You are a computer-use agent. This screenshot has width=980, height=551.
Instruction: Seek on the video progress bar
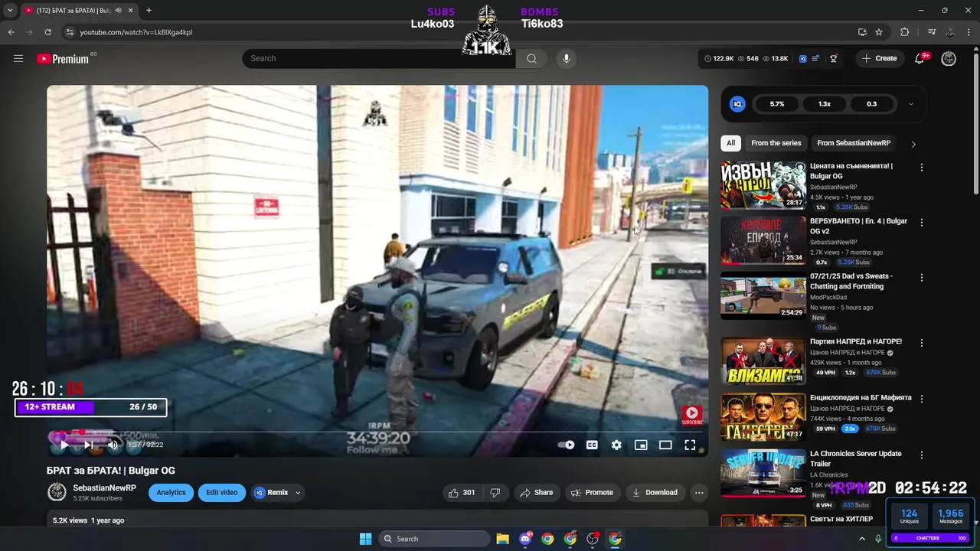pyautogui.click(x=377, y=432)
